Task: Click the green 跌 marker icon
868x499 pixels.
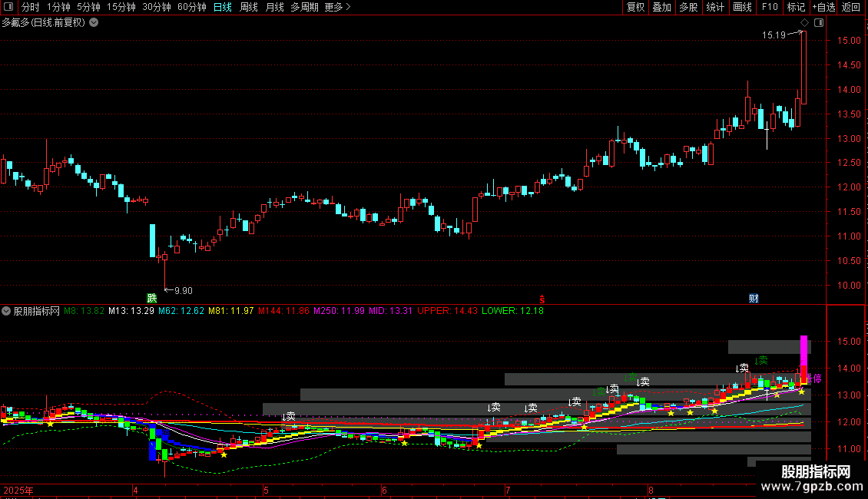Action: [x=151, y=298]
